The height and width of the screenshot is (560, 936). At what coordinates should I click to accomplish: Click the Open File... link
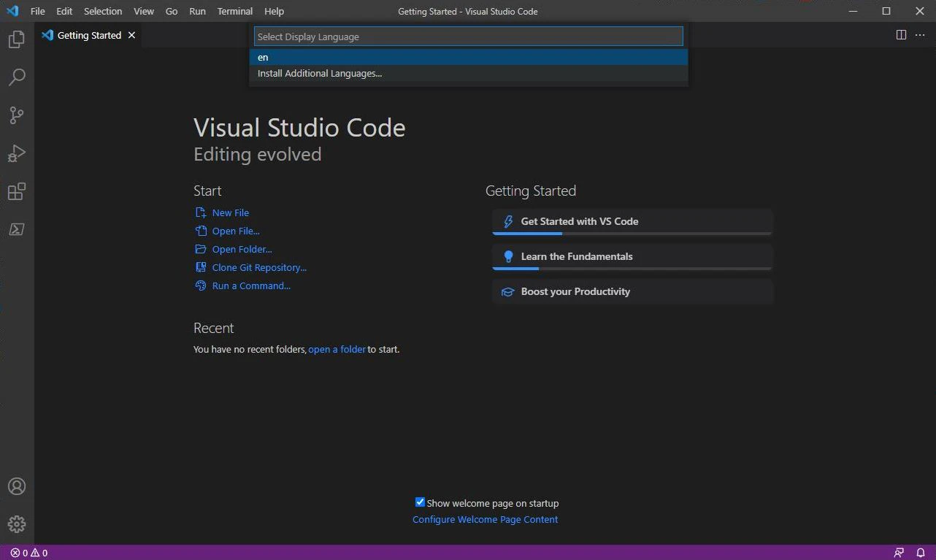click(236, 231)
